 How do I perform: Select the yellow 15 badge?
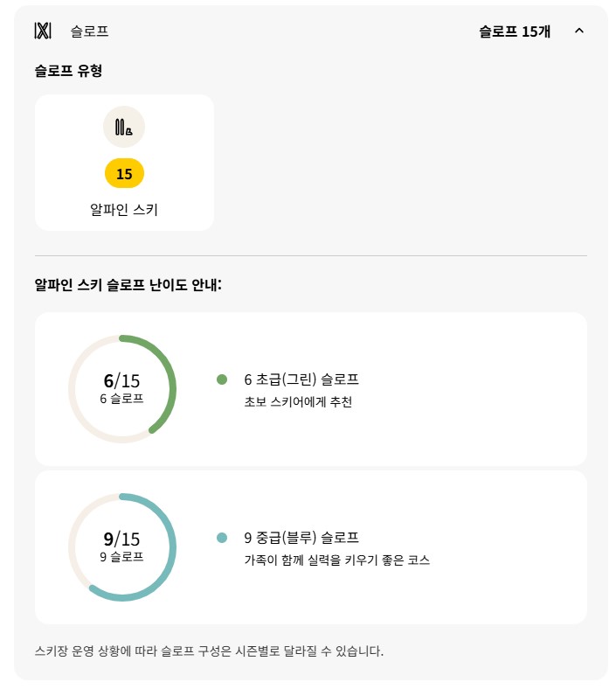point(124,174)
